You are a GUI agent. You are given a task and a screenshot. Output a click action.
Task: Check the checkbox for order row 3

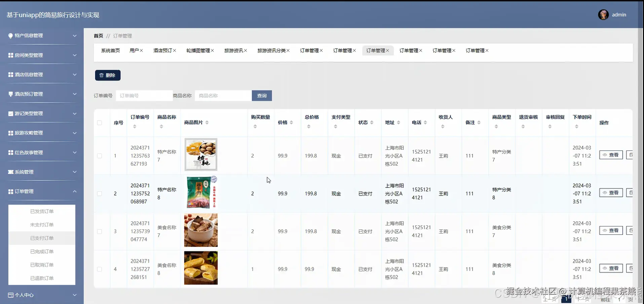(x=100, y=231)
